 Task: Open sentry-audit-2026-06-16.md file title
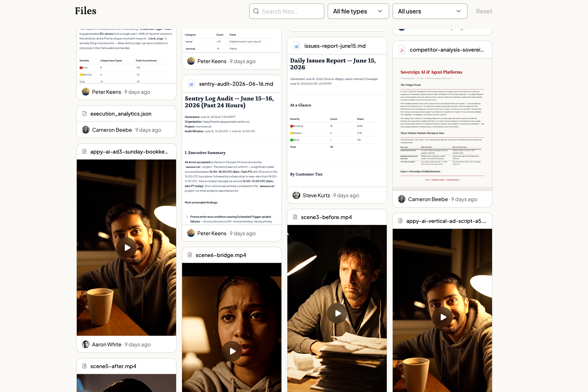(236, 84)
